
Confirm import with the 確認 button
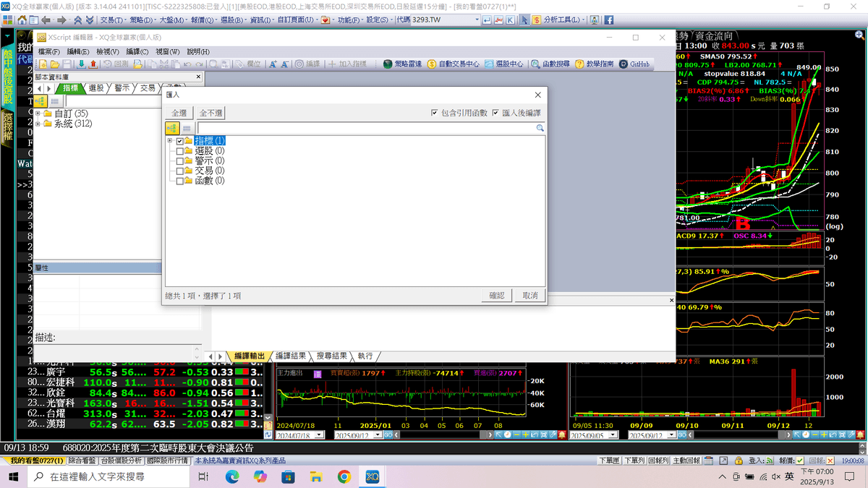coord(497,296)
